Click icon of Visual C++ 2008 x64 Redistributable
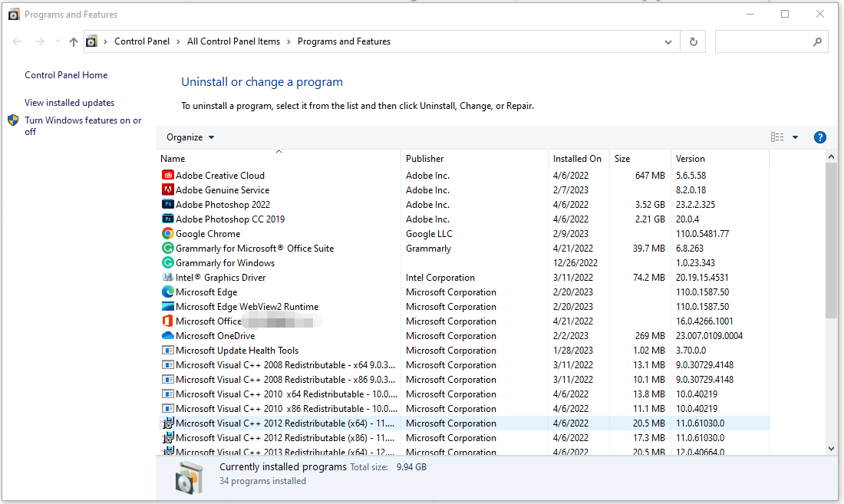The height and width of the screenshot is (504, 844). (x=168, y=364)
